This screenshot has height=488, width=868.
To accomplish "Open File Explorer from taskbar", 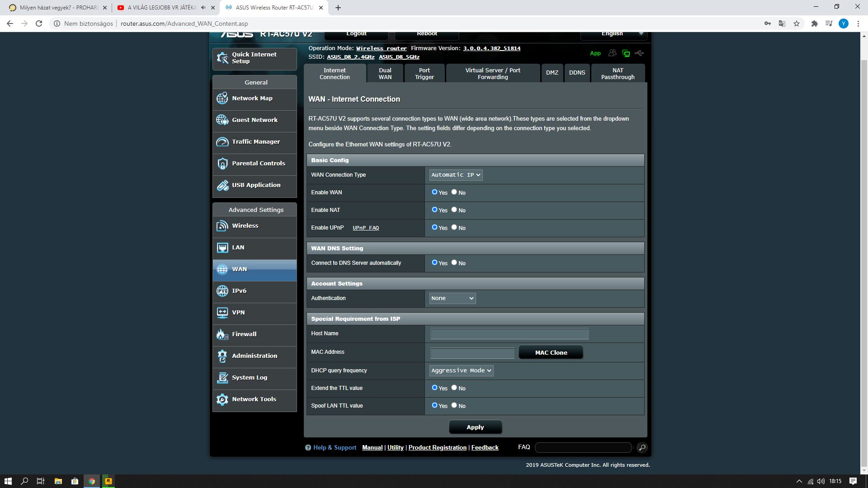I will [58, 481].
